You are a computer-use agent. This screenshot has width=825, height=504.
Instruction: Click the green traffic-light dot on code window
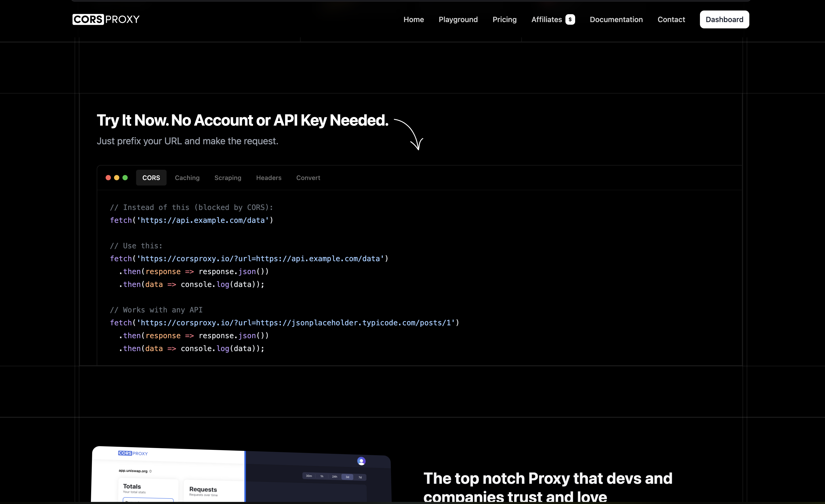[x=125, y=177]
